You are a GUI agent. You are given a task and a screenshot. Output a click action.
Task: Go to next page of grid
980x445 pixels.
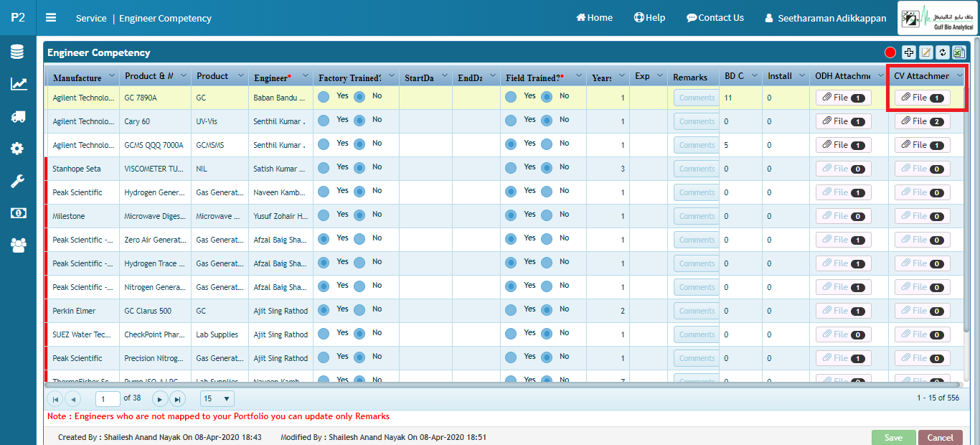click(159, 398)
